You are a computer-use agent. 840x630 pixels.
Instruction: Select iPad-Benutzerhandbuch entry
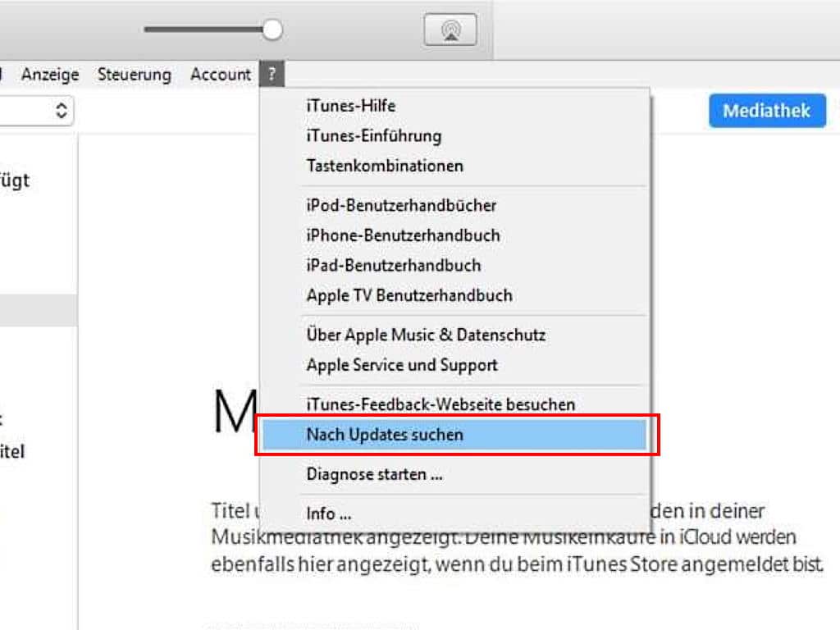[x=454, y=265]
